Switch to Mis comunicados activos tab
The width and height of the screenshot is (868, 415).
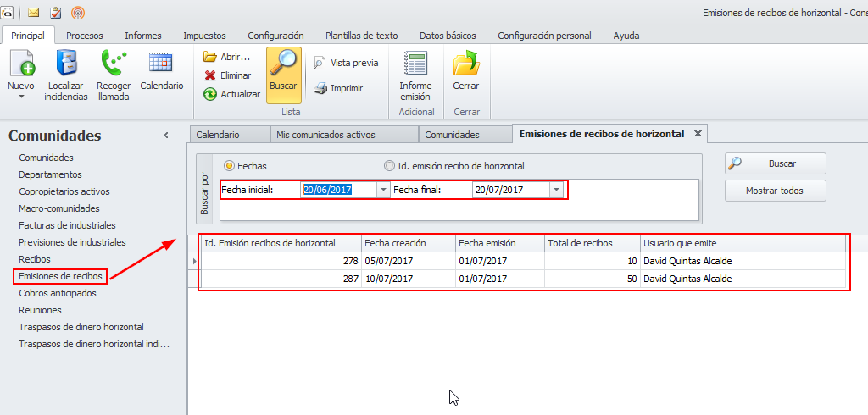tap(344, 135)
